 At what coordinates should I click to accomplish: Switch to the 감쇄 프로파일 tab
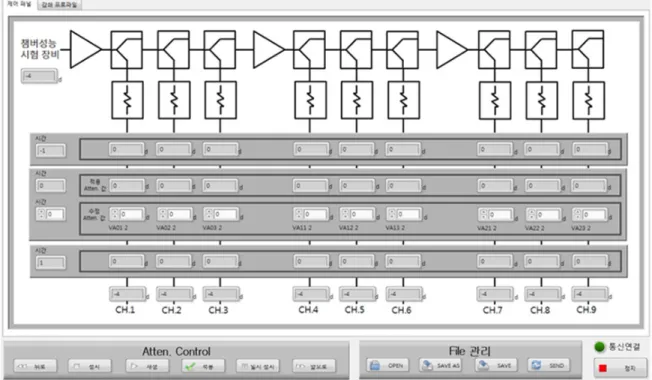pyautogui.click(x=59, y=5)
